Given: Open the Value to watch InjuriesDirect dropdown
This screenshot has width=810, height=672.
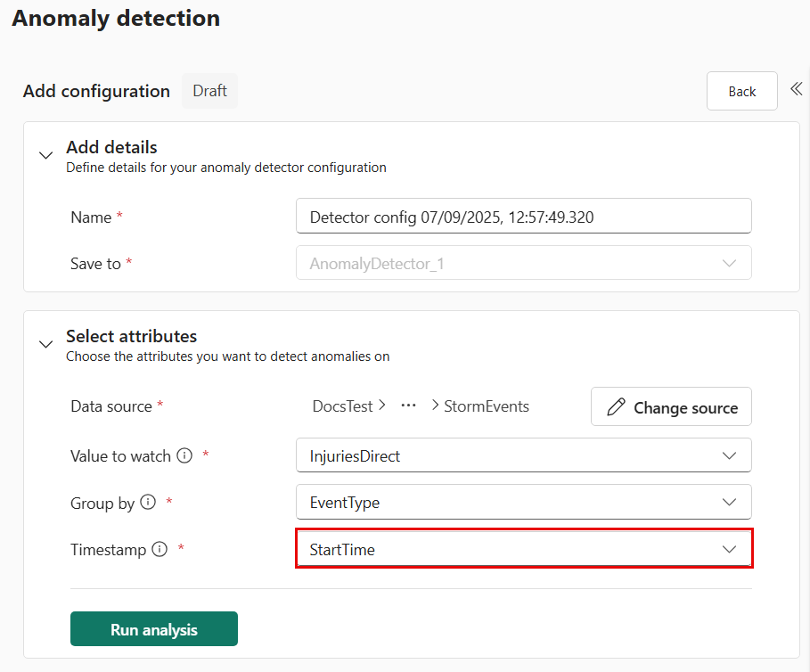Looking at the screenshot, I should 729,455.
